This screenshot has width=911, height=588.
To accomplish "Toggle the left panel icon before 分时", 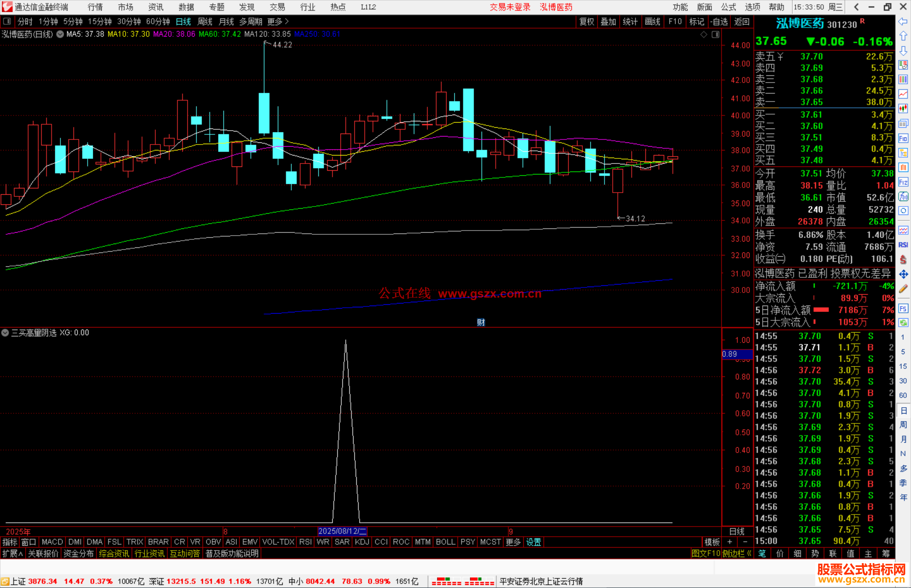I will [7, 21].
